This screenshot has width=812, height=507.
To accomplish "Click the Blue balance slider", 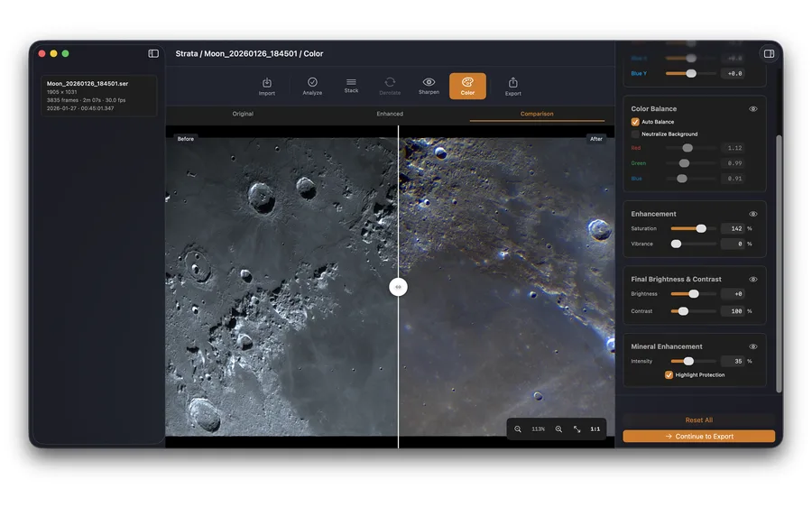I will (x=691, y=179).
